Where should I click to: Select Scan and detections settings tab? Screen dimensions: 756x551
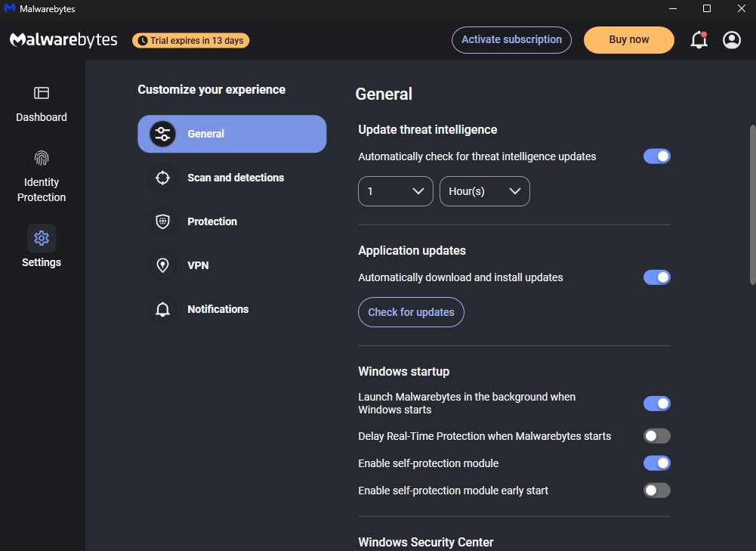point(232,178)
